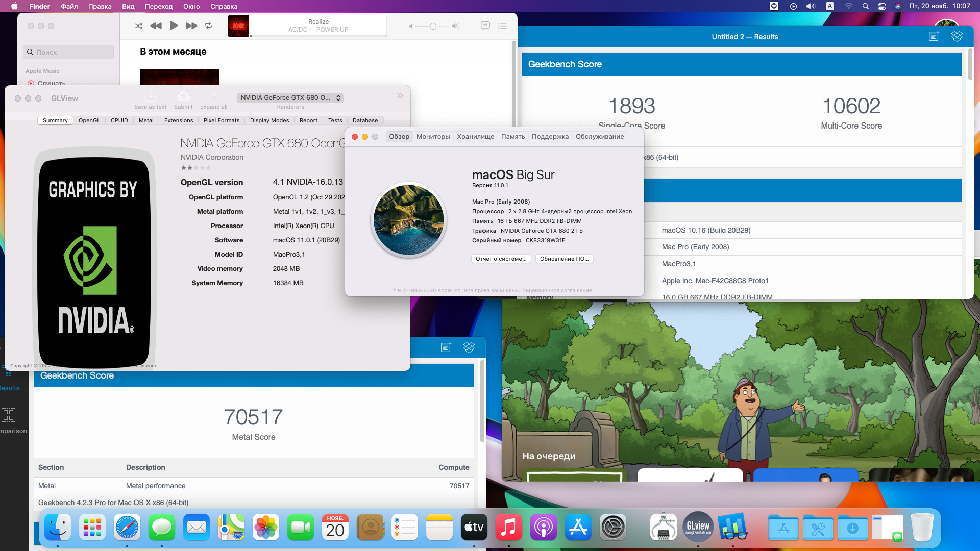Open lyrics panel icon in Music
This screenshot has width=980, height=551.
[485, 26]
